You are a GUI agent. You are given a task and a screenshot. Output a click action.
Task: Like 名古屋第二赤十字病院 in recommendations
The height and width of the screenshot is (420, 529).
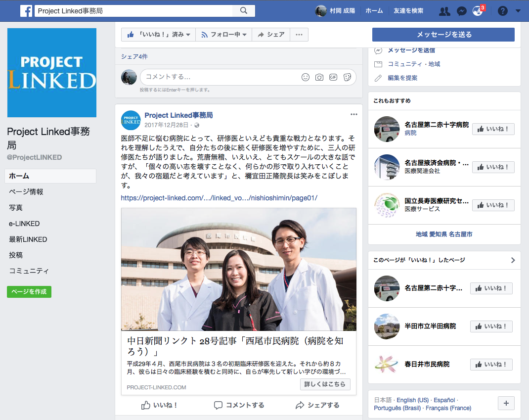[493, 129]
